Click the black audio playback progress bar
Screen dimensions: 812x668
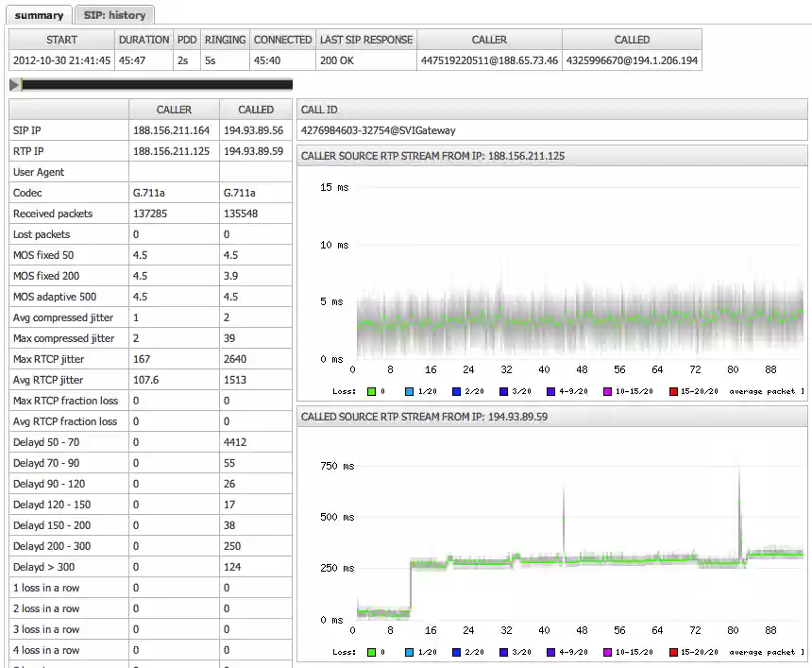(156, 85)
